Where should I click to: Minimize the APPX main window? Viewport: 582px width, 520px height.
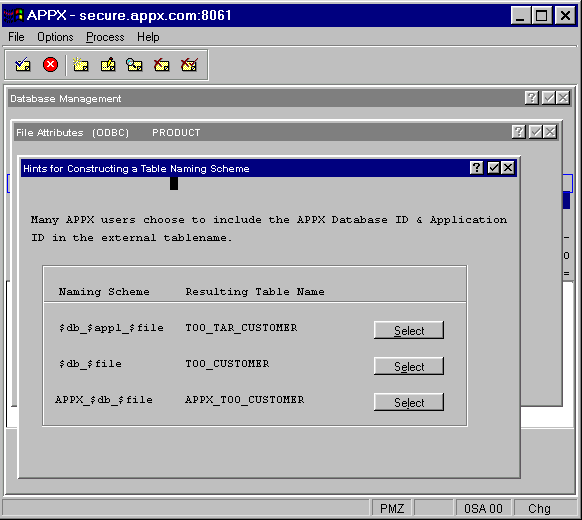click(520, 16)
